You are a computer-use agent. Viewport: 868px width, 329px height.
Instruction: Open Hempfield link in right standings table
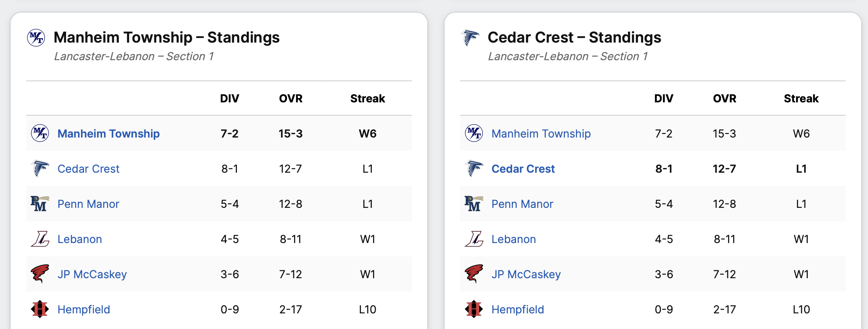(517, 309)
